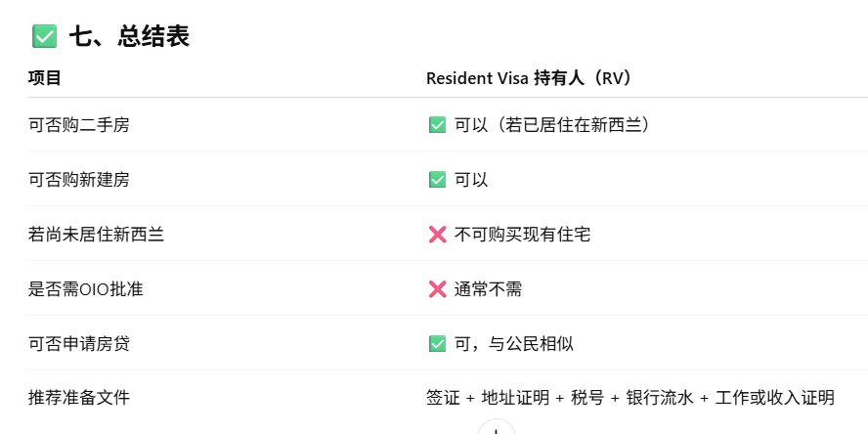
Task: Click the 可否购二手房 row label
Action: [78, 125]
